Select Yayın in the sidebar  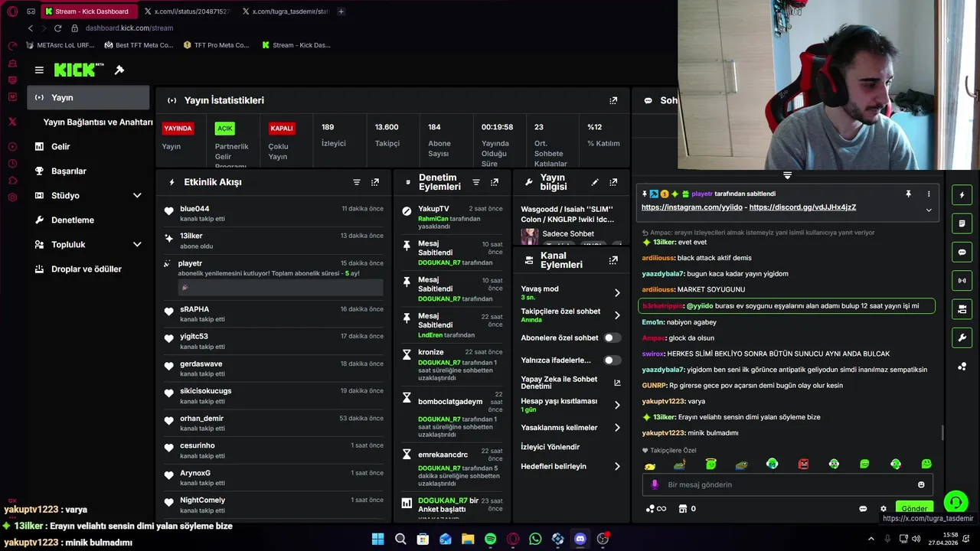(x=88, y=97)
